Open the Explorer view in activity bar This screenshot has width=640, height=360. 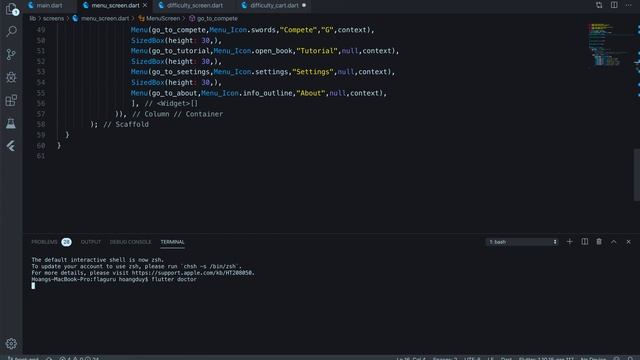[x=11, y=8]
